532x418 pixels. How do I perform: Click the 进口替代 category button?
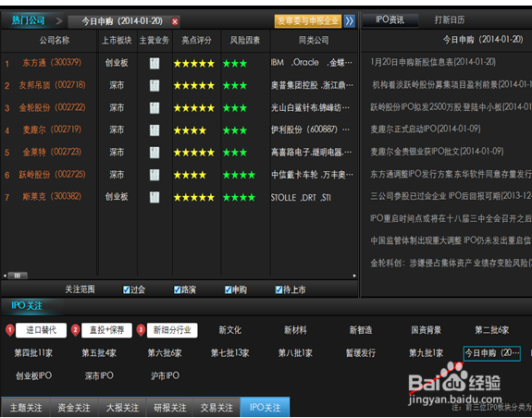41,330
